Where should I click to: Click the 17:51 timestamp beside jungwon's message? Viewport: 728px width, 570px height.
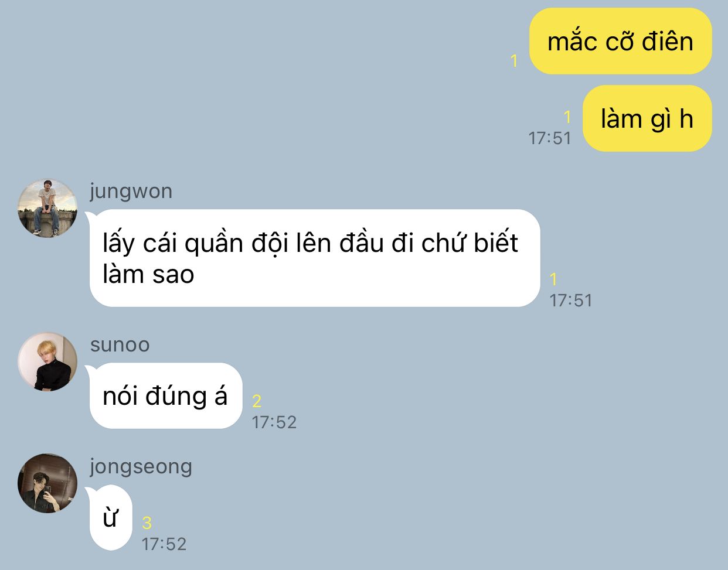click(571, 301)
